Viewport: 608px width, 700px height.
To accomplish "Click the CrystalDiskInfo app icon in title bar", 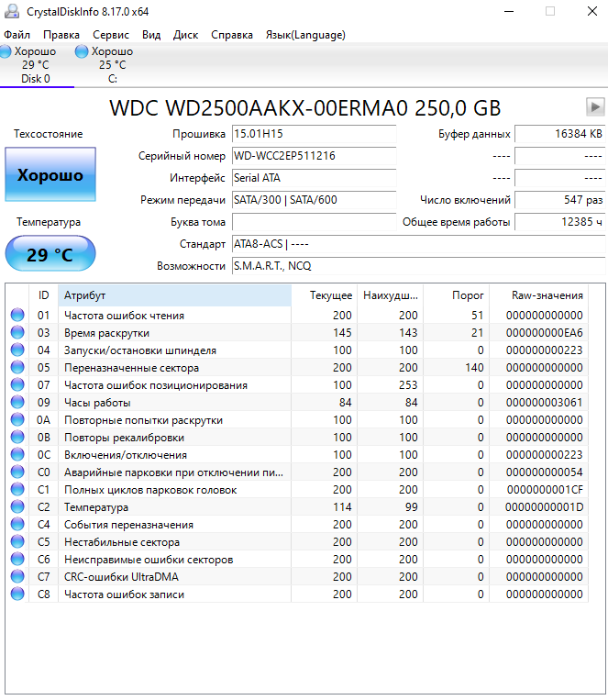I will (x=12, y=11).
